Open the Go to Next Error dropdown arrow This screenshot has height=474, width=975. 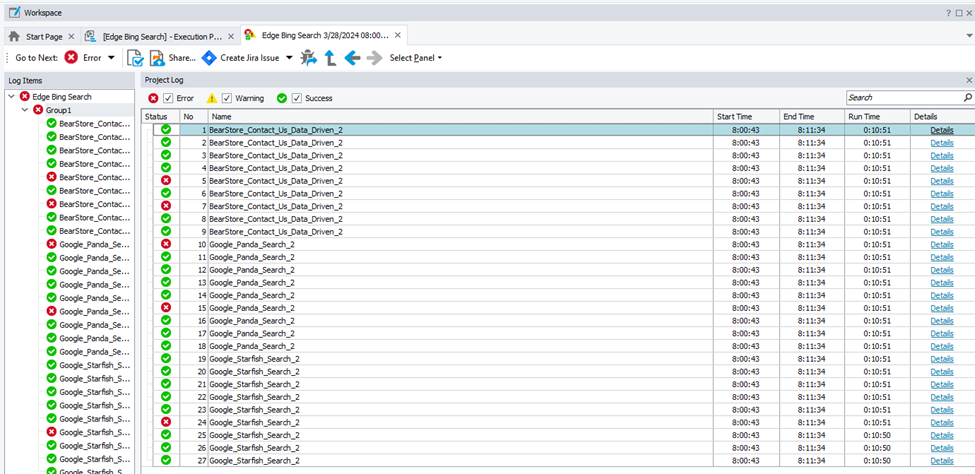111,58
